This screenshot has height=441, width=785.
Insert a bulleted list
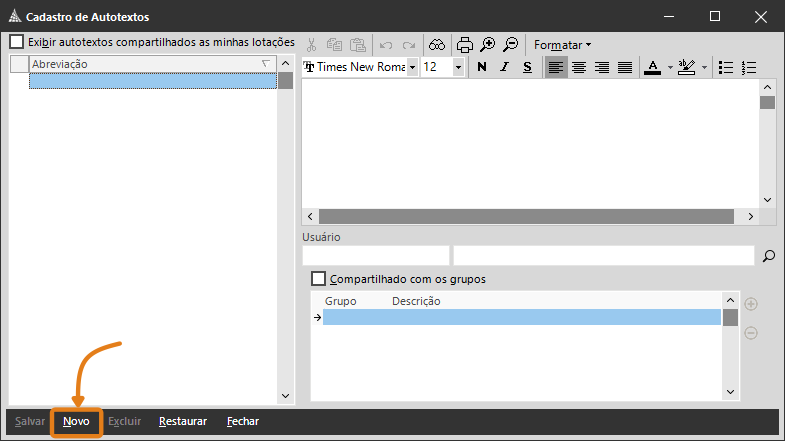pyautogui.click(x=726, y=67)
